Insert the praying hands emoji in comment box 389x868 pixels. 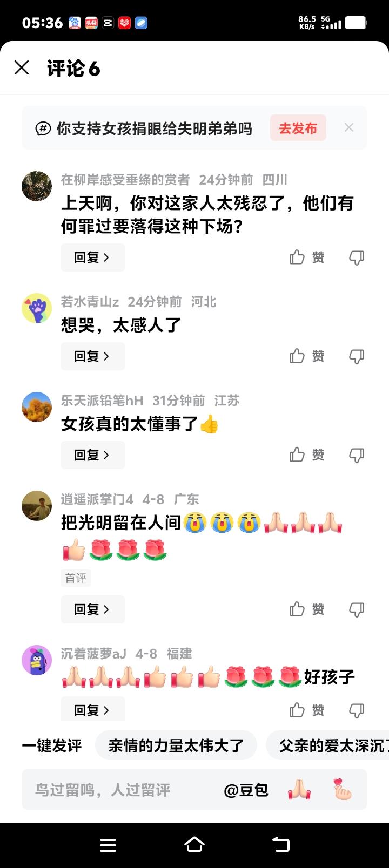[x=299, y=790]
